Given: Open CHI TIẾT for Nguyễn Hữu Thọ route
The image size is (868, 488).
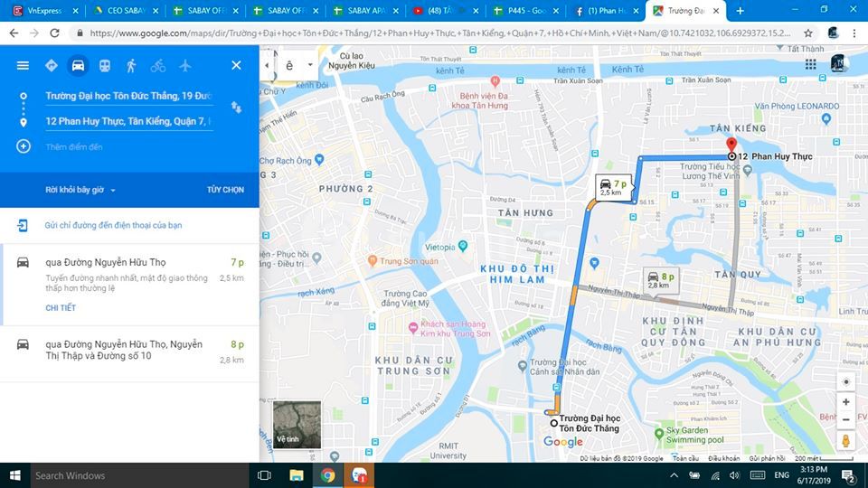Looking at the screenshot, I should (61, 308).
